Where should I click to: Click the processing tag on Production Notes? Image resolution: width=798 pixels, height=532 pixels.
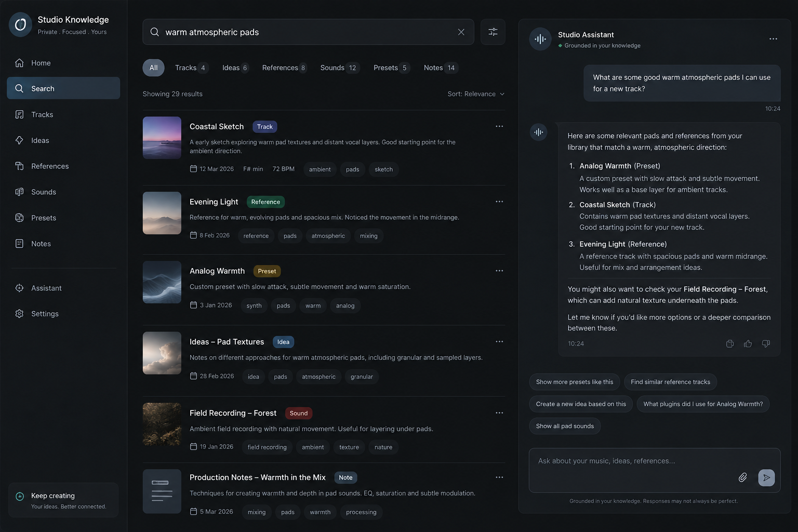point(361,512)
